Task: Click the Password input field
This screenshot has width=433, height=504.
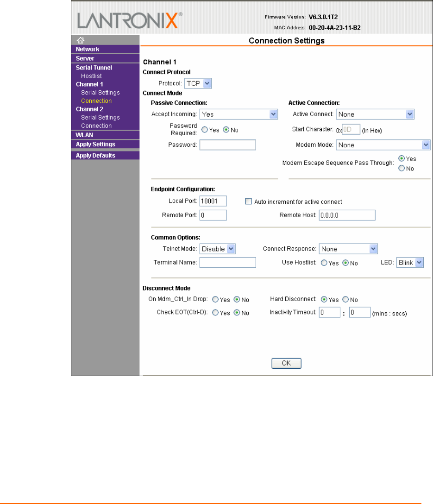Action: 228,145
